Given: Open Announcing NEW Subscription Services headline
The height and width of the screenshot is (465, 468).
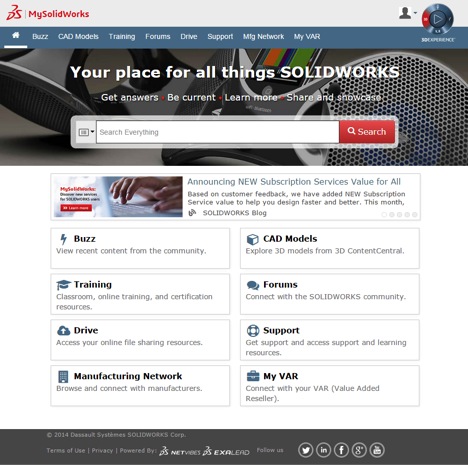Looking at the screenshot, I should click(294, 182).
